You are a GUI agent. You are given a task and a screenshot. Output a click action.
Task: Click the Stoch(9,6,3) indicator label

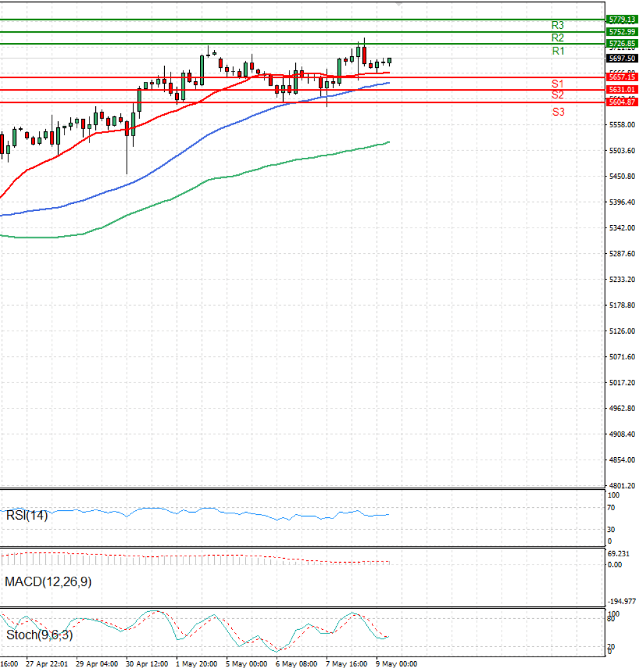40,635
